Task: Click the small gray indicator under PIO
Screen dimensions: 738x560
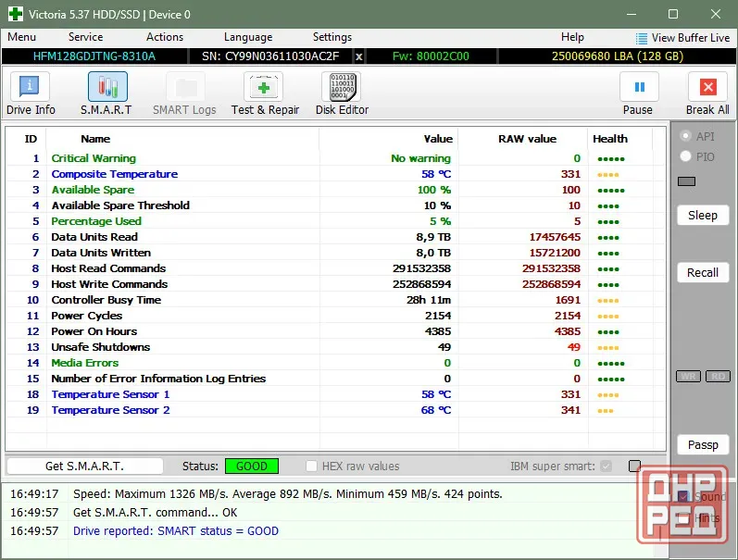Action: coord(686,181)
